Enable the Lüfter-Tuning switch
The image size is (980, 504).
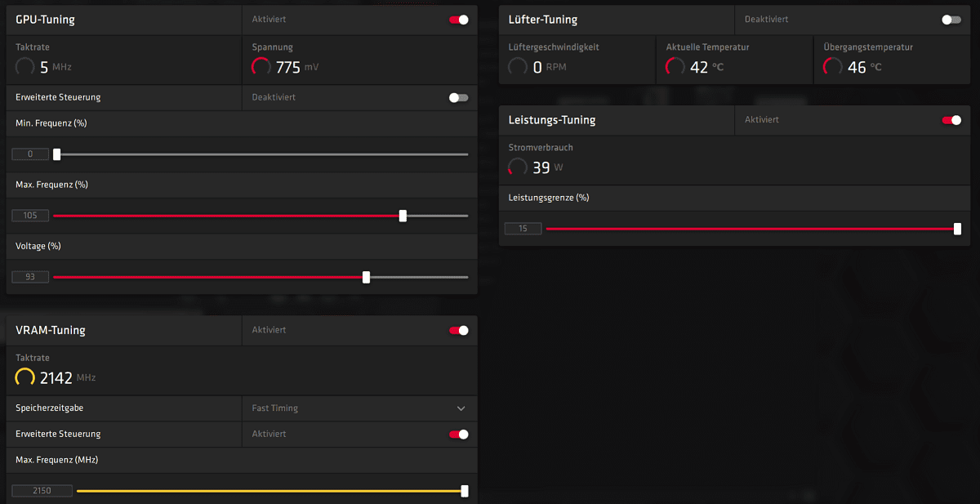(951, 20)
